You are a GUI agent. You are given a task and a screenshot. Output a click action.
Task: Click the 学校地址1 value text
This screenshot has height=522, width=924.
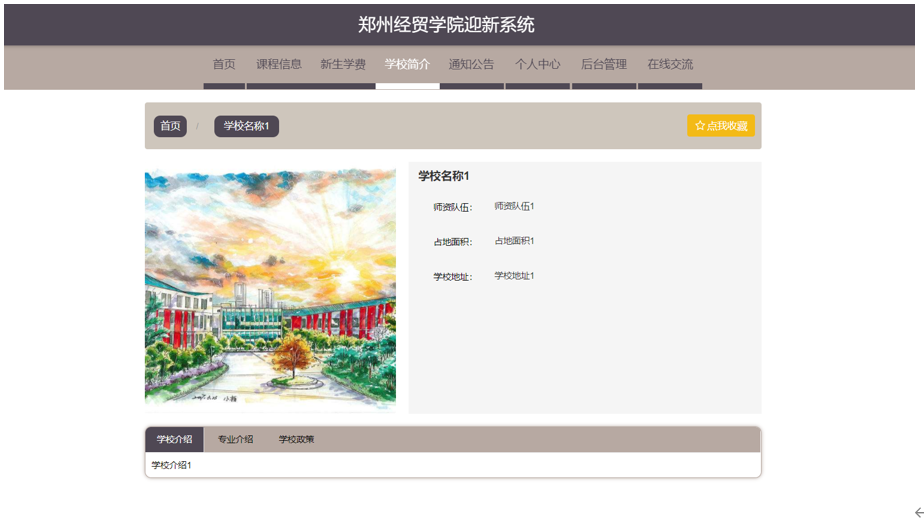(514, 276)
